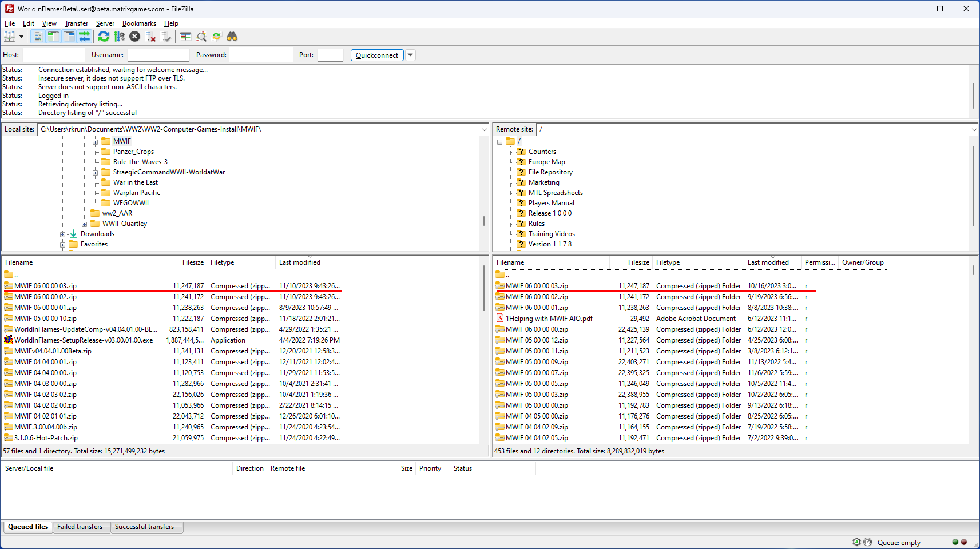Switch to the Failed transfers tab
This screenshot has height=549, width=980.
tap(80, 527)
